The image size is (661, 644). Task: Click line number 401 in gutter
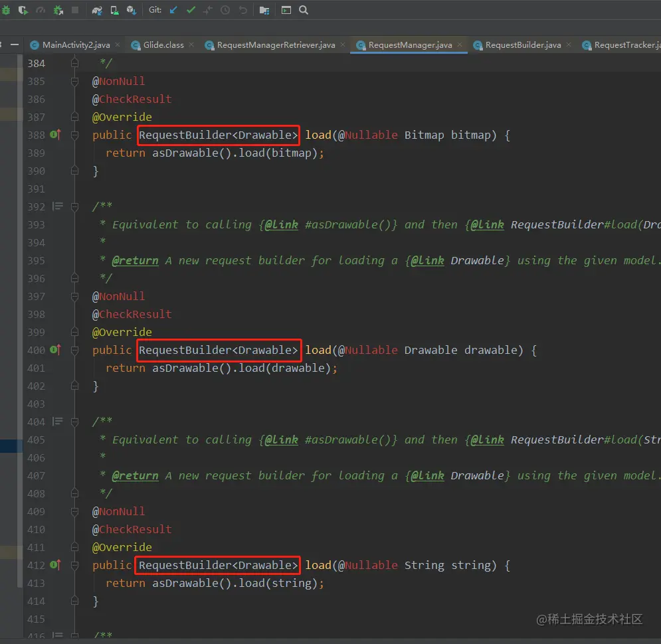coord(37,368)
